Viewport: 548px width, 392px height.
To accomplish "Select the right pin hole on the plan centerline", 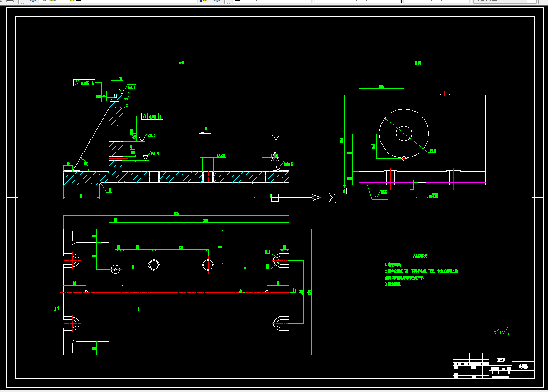I will coord(267,291).
